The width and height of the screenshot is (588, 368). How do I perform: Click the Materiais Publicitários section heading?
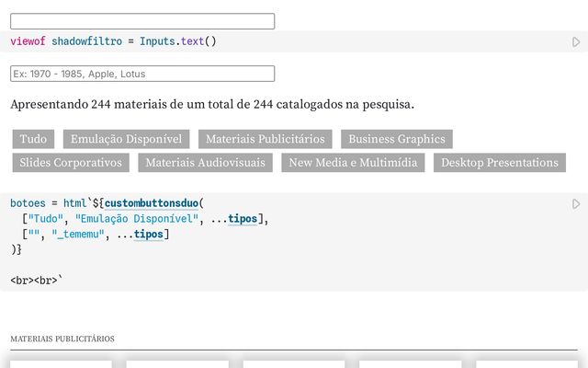click(62, 339)
